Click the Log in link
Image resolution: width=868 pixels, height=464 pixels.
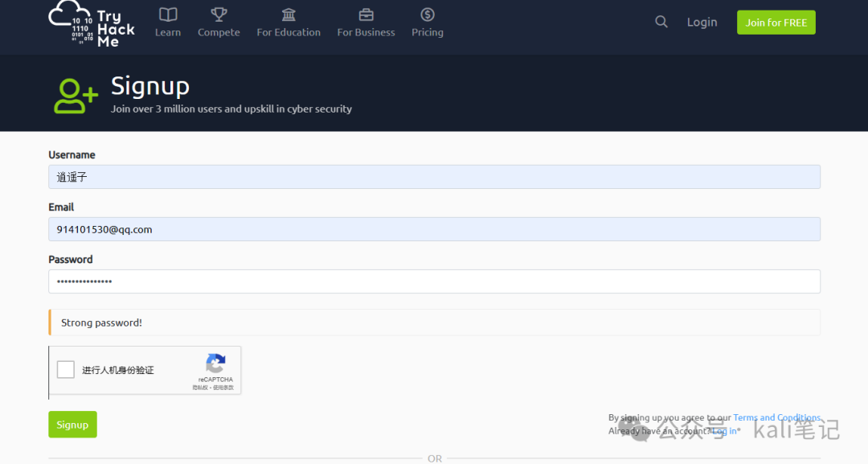(x=724, y=431)
